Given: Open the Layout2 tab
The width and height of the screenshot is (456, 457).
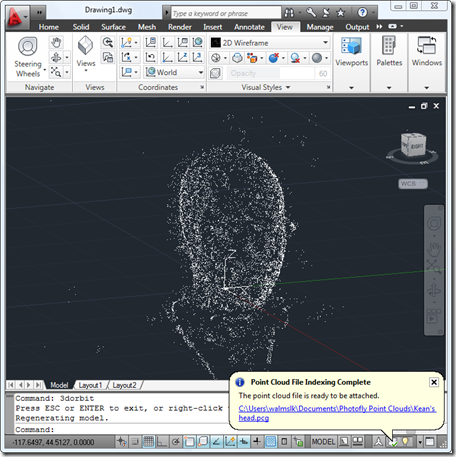Looking at the screenshot, I should [124, 385].
